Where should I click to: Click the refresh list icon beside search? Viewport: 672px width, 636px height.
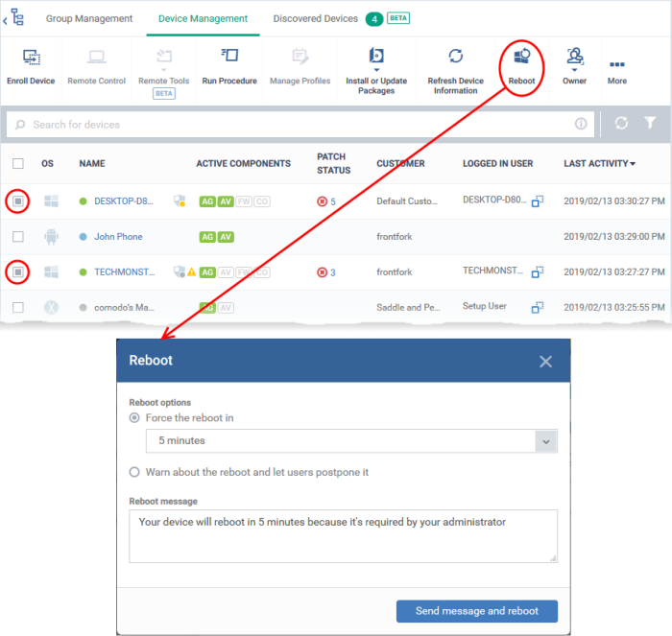tap(621, 124)
